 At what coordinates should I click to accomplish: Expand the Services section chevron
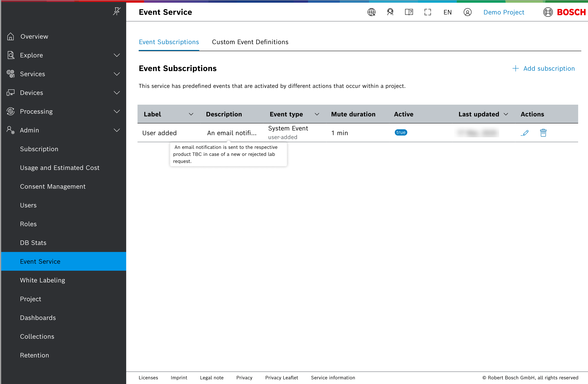pyautogui.click(x=117, y=74)
